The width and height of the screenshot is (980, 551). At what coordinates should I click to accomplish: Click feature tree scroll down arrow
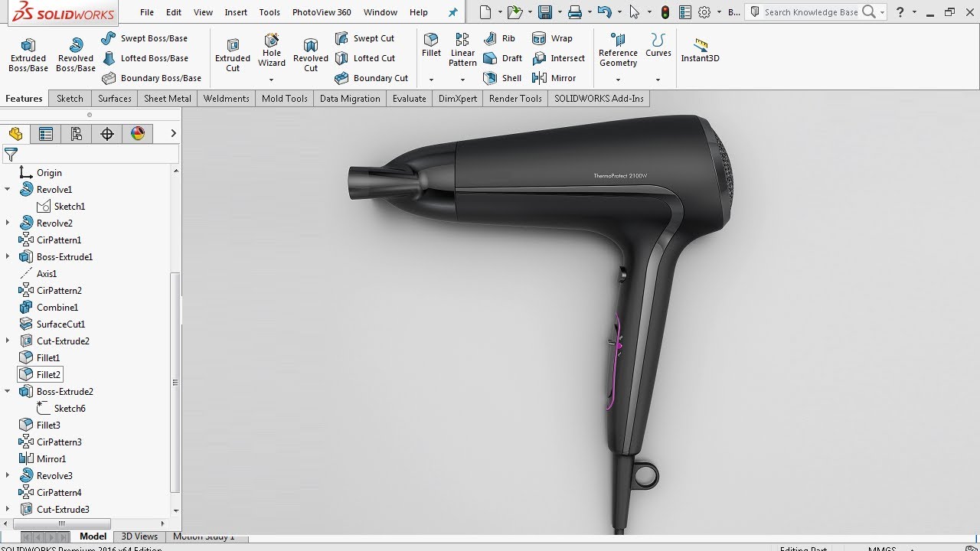pos(176,510)
